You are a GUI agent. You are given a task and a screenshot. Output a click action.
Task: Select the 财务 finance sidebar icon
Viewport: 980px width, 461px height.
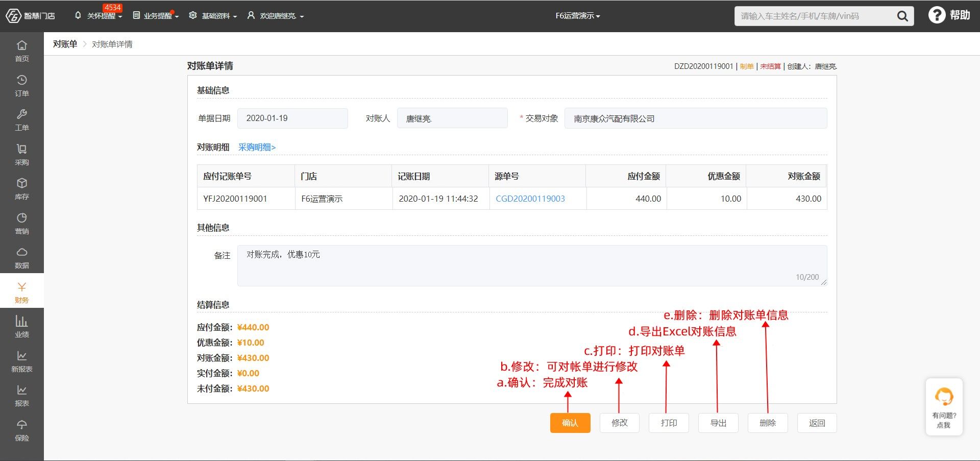pos(22,286)
